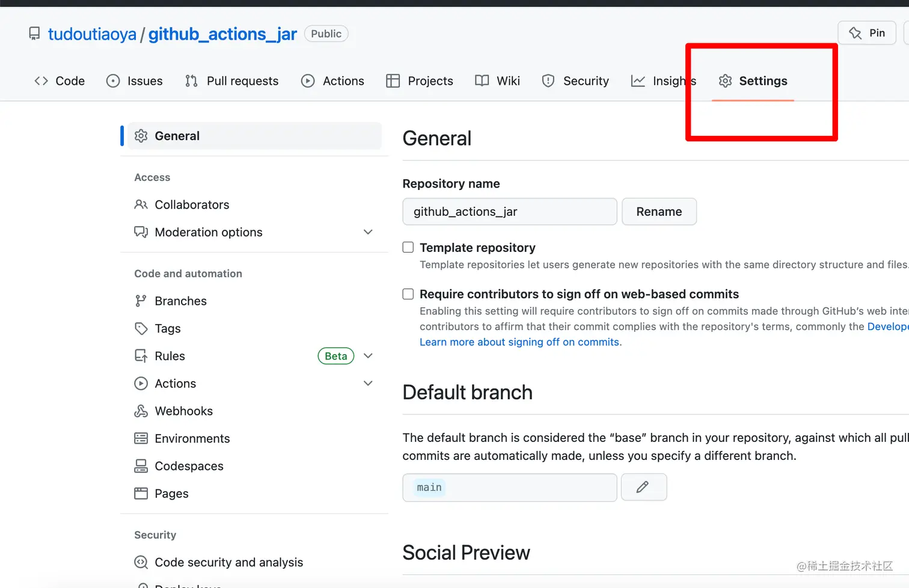Screen dimensions: 909x588
Task: Open Collaborators settings
Action: [254, 204]
